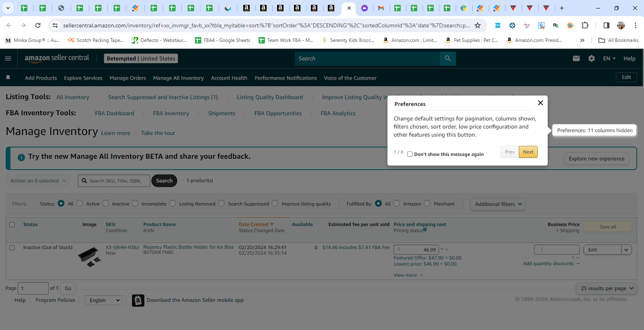
Task: Select the Improve listing quality filter
Action: click(275, 203)
